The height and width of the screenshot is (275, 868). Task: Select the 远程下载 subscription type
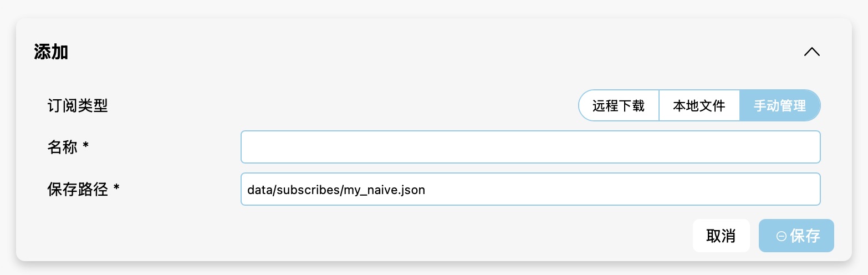[619, 105]
